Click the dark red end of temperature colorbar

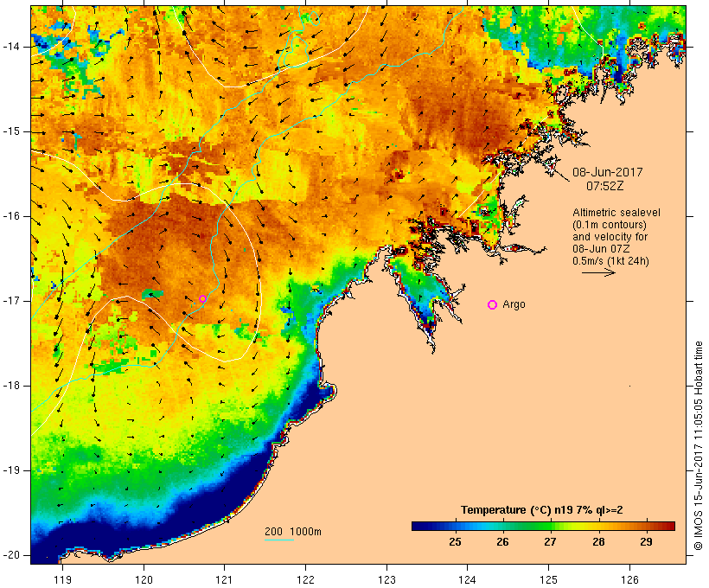(669, 526)
